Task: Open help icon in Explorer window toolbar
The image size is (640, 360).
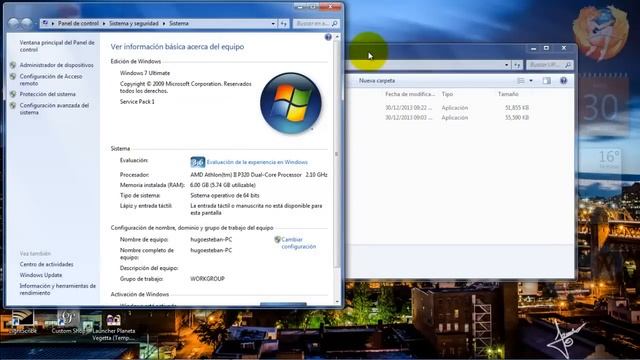Action: 564,81
